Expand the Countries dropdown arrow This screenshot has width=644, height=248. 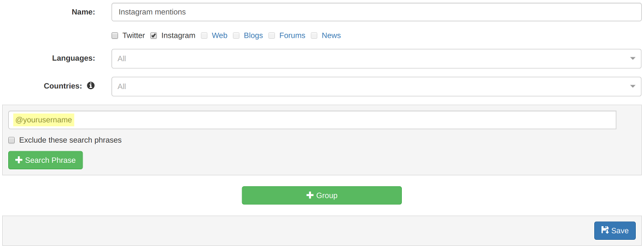[633, 86]
